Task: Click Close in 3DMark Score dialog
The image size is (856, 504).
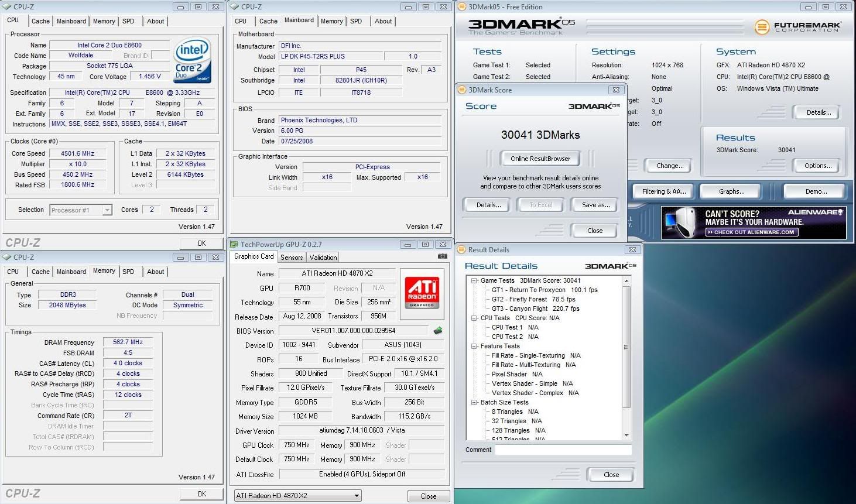Action: click(595, 231)
